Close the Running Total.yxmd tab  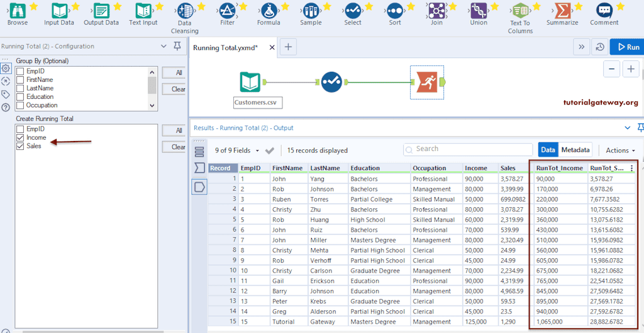coord(272,47)
